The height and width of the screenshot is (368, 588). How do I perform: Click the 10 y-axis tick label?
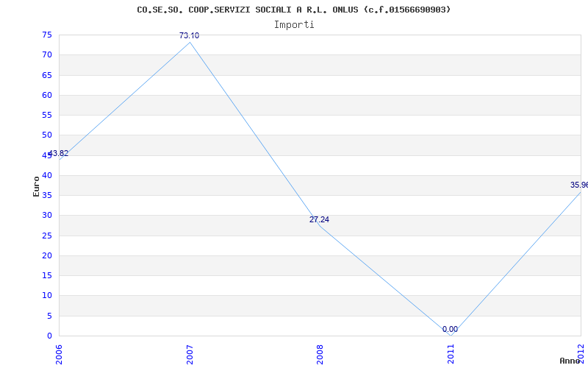click(47, 296)
